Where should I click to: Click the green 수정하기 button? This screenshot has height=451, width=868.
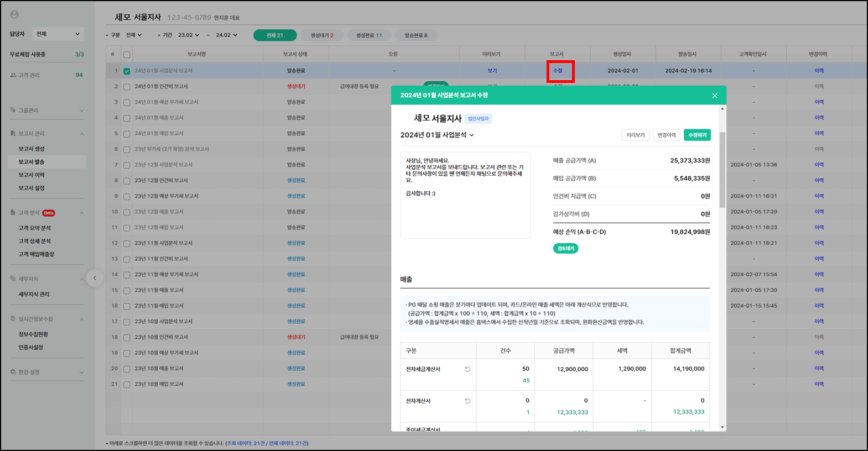tap(697, 135)
